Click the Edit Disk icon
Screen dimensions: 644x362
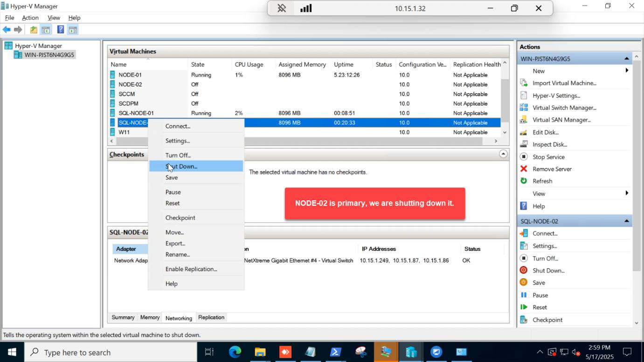[524, 132]
